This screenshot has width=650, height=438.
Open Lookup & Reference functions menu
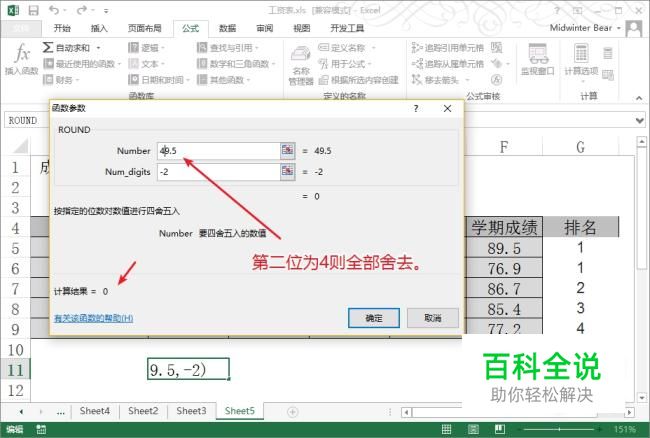point(228,48)
